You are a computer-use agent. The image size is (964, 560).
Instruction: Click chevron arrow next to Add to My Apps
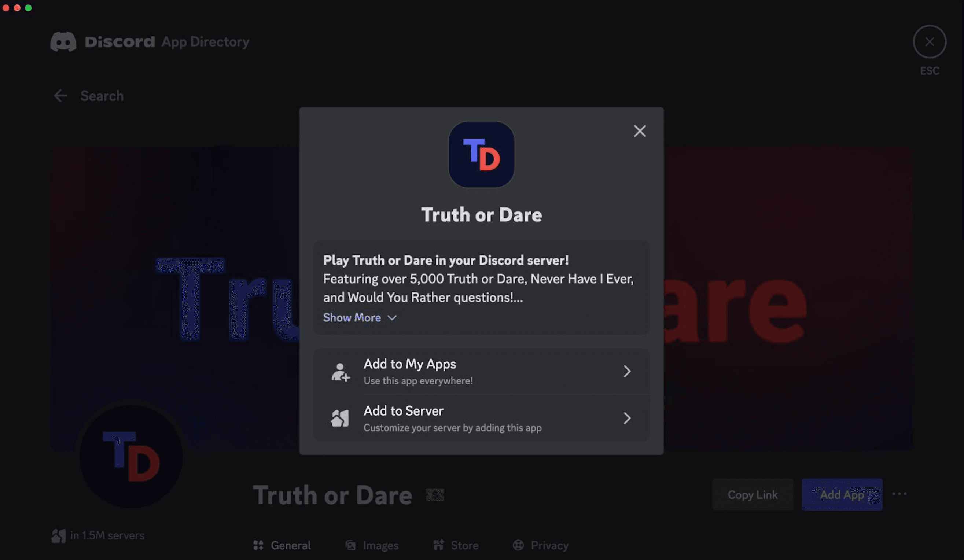(x=627, y=371)
